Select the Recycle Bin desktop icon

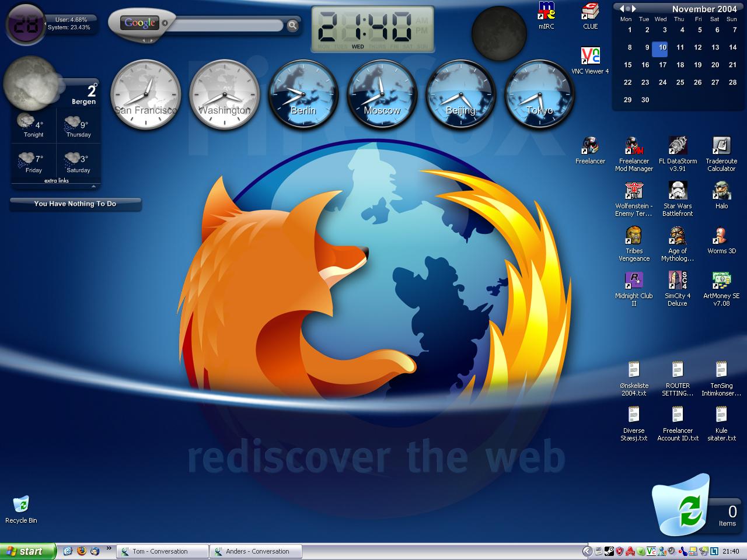pyautogui.click(x=21, y=509)
